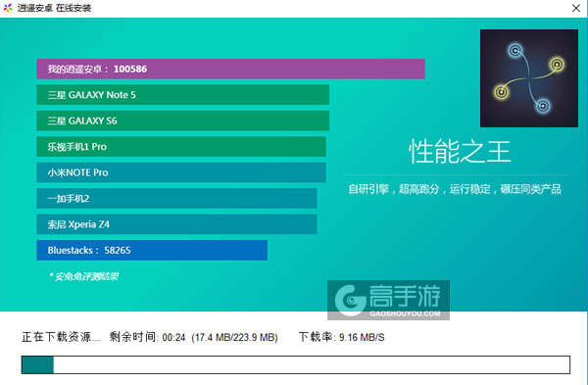Click the Xiaoyao Android app logo in title bar
The width and height of the screenshot is (588, 385).
coord(8,8)
